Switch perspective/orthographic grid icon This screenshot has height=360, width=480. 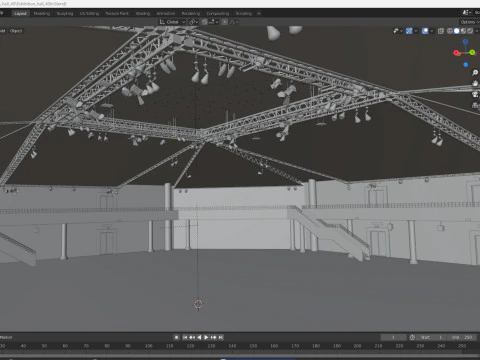[475, 105]
